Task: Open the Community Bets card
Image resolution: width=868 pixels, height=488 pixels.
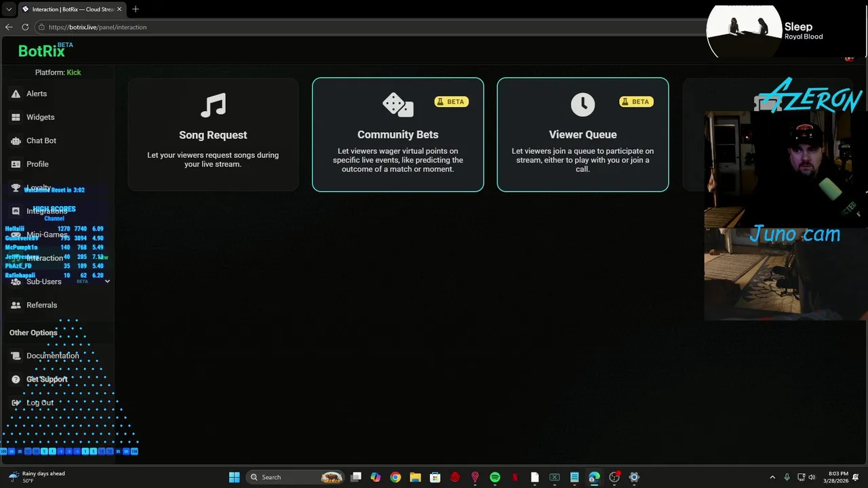Action: click(398, 134)
